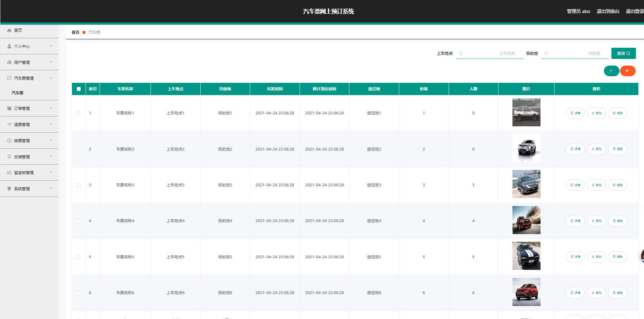
Task: Click the 用户管理 bar chart icon
Action: pyautogui.click(x=9, y=62)
